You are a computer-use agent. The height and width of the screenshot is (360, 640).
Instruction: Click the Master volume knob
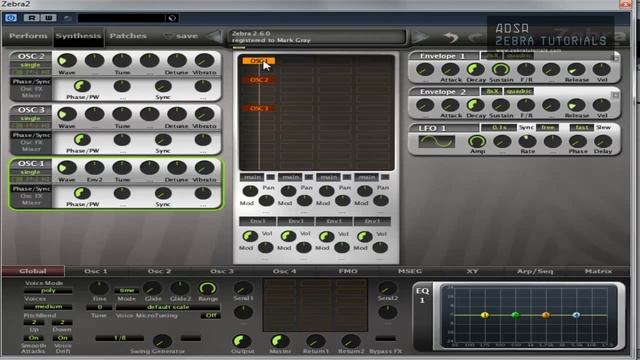click(x=280, y=341)
